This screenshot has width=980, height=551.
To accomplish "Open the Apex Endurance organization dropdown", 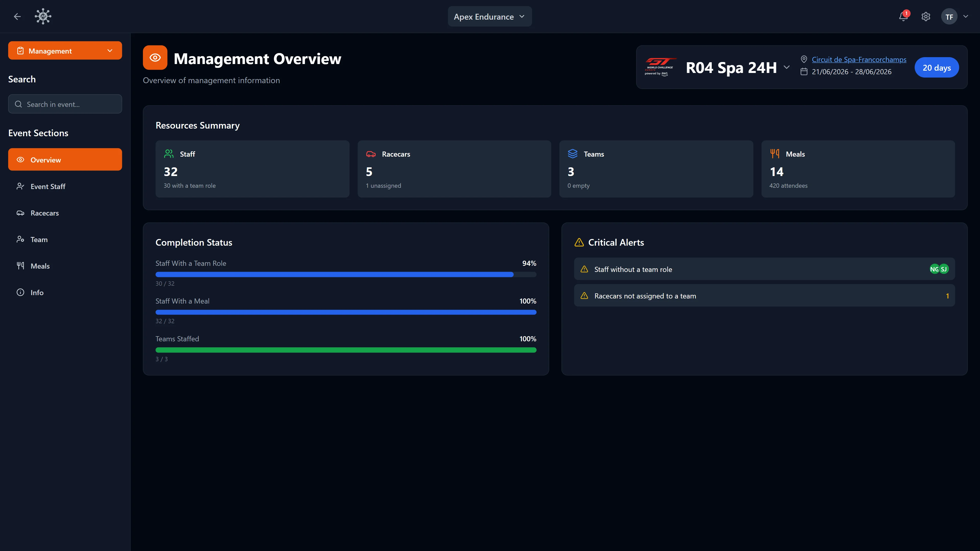I will (x=490, y=16).
